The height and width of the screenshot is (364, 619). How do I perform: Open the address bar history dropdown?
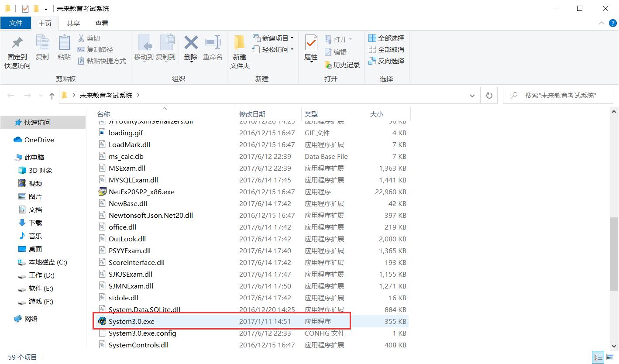tap(472, 95)
